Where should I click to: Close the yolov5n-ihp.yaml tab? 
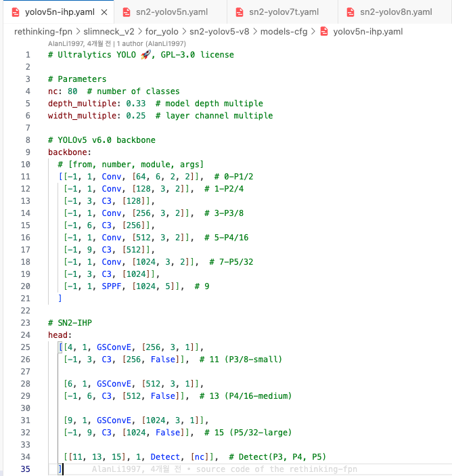[x=104, y=12]
